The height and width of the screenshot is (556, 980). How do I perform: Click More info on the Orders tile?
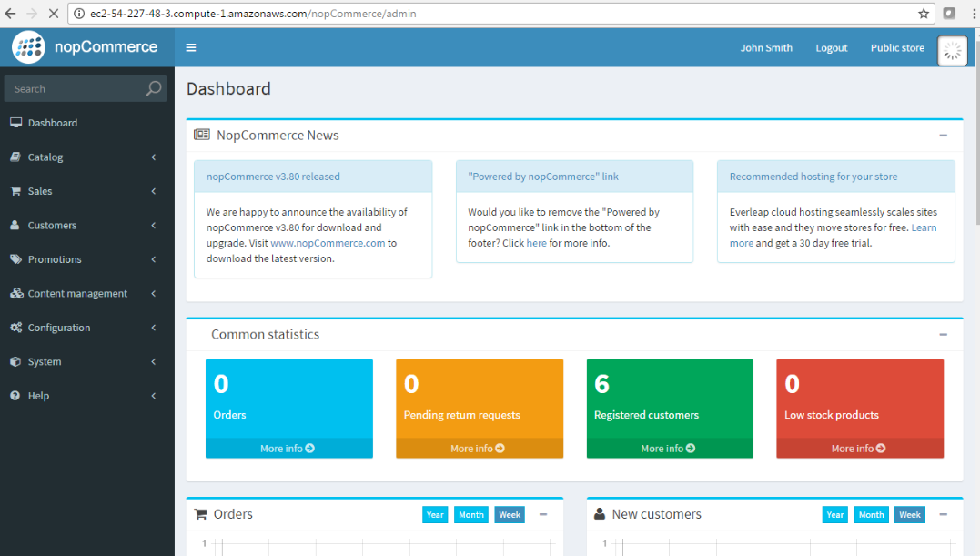pyautogui.click(x=288, y=448)
